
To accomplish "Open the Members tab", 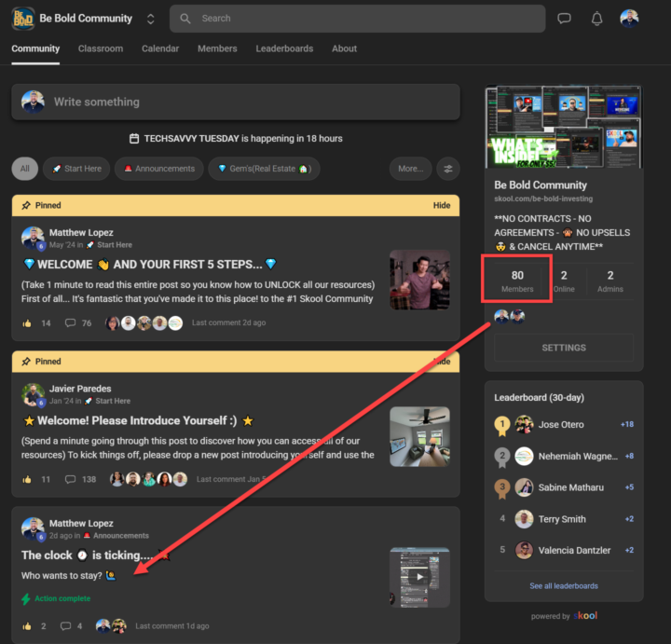I will (x=217, y=48).
